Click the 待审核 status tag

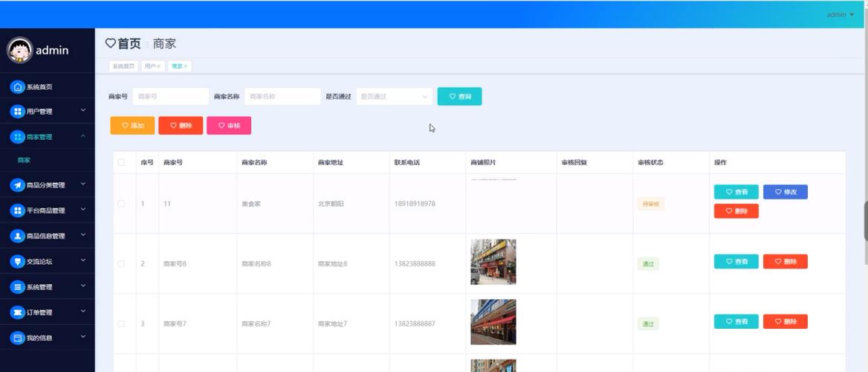[650, 204]
